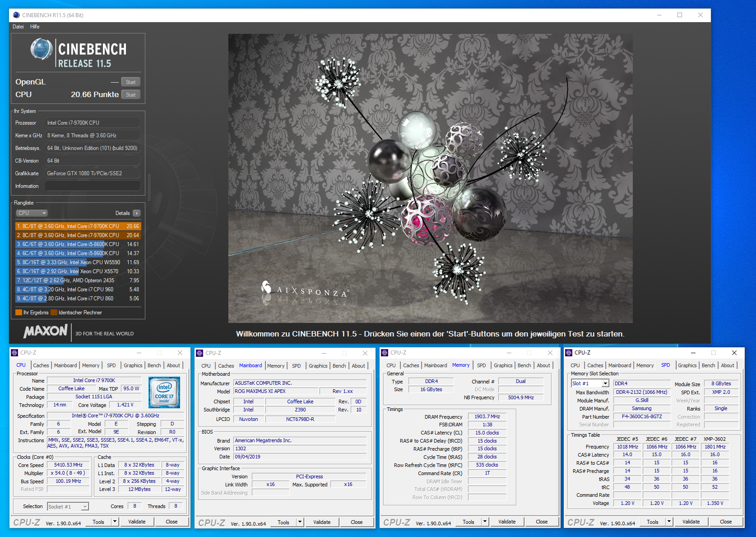This screenshot has height=537, width=756.
Task: Click the Model field ROG MAXIMUS XI APEX
Action: pos(276,391)
